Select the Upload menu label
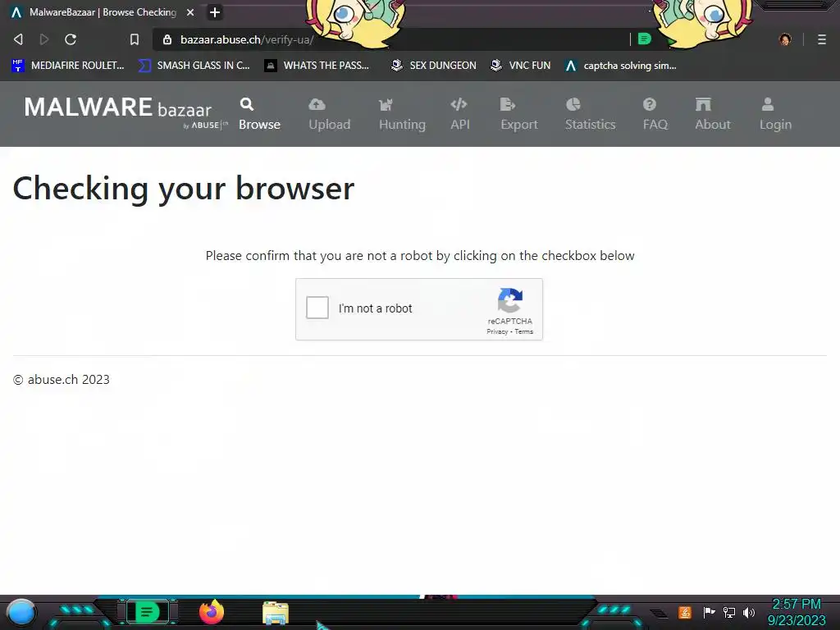840x630 pixels. click(330, 125)
